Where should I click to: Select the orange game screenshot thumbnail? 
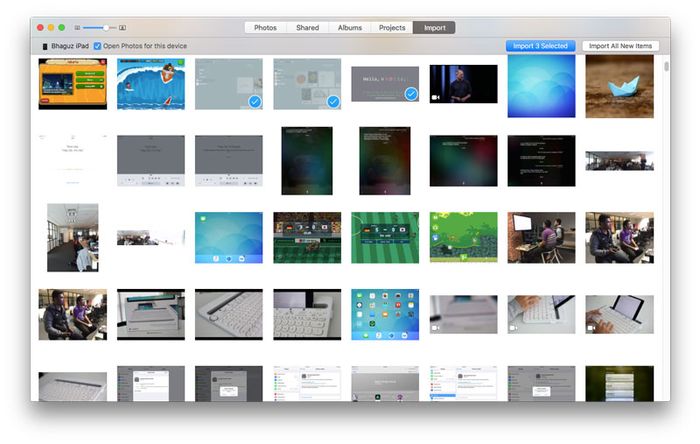pyautogui.click(x=73, y=83)
